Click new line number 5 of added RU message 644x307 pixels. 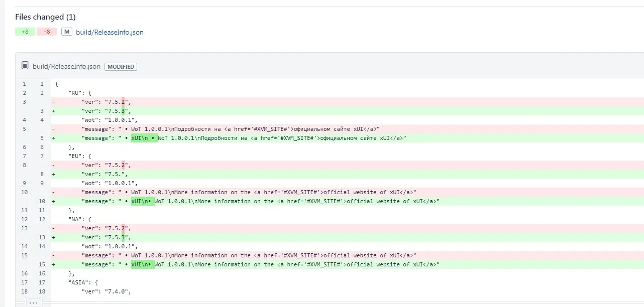coord(42,138)
